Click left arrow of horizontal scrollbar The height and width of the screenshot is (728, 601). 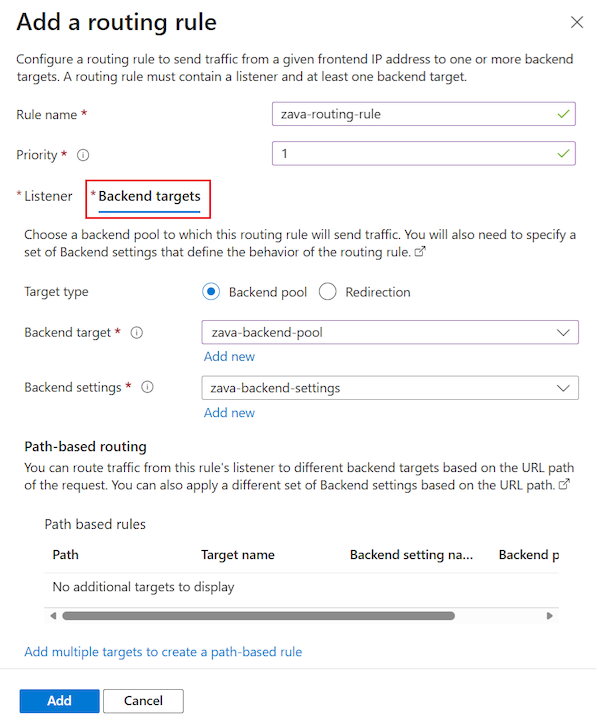tap(52, 616)
